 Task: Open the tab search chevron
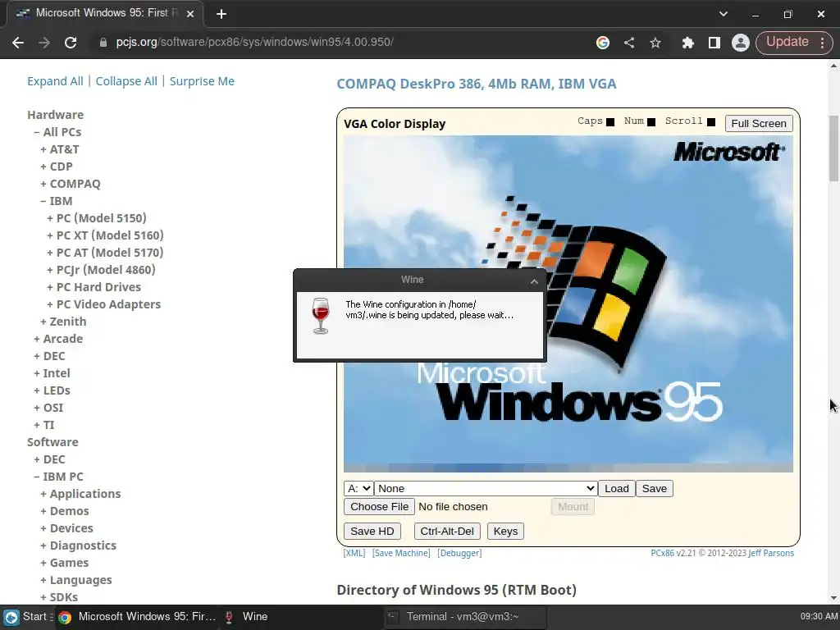(724, 14)
